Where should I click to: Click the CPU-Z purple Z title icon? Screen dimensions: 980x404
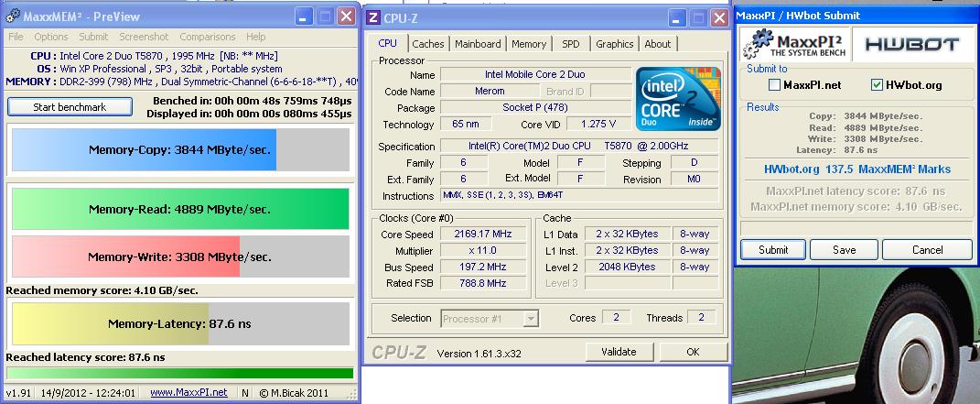tap(373, 17)
